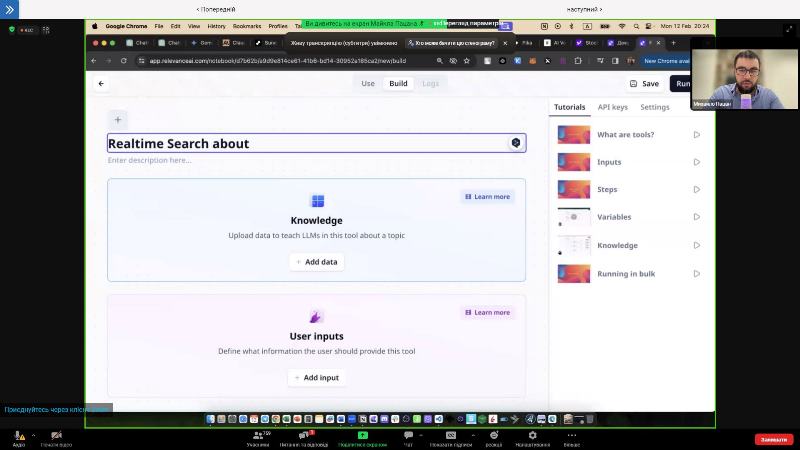800x450 pixels.
Task: Open the Variables tutorial thumbnail
Action: coord(574,217)
